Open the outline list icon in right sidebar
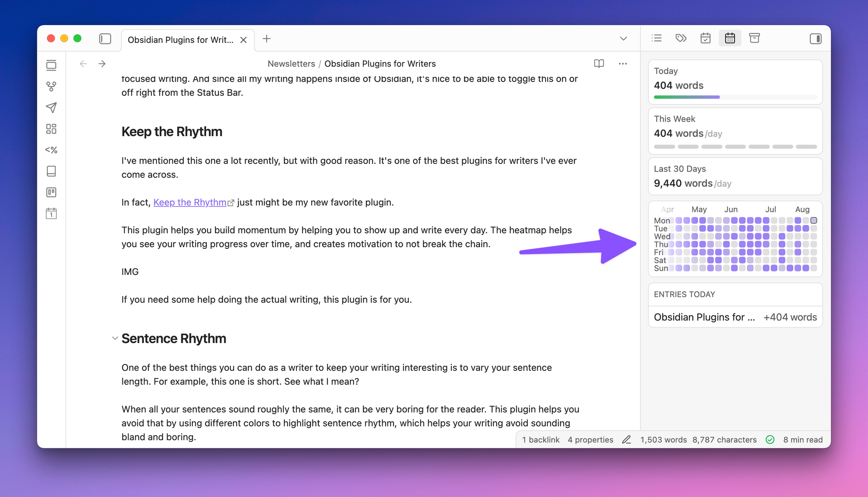 point(657,38)
